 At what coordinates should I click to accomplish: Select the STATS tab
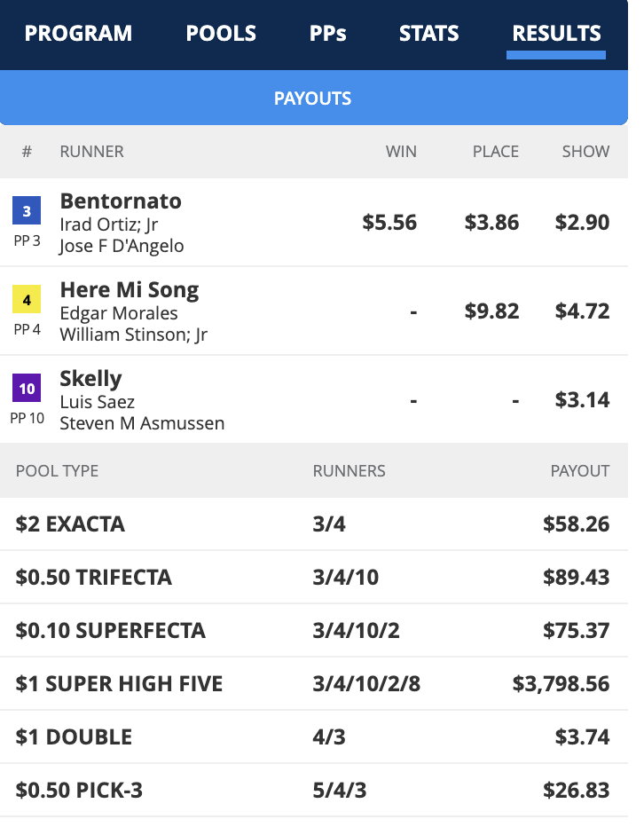(x=428, y=34)
